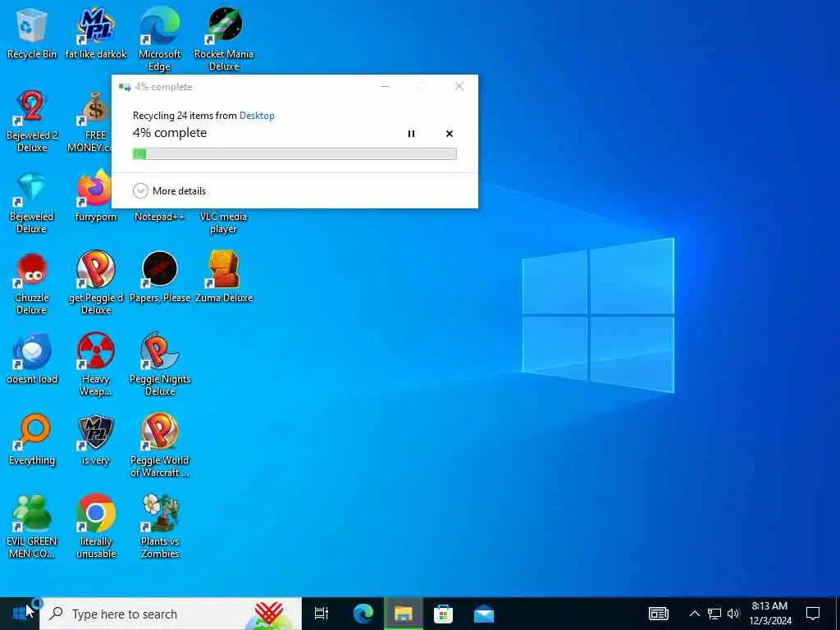Open the Desktop link in the recycling dialog
840x630 pixels.
coord(257,116)
